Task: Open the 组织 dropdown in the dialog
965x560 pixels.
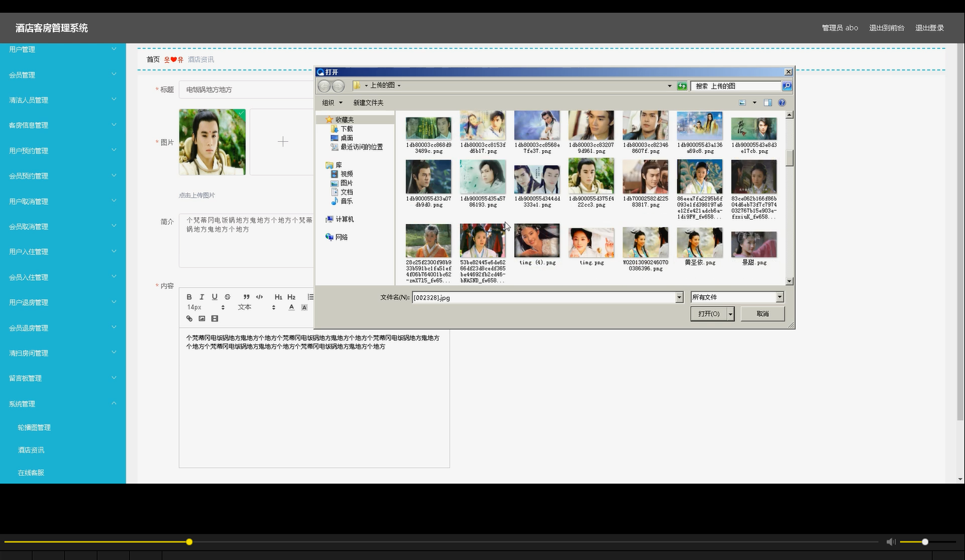Action: tap(331, 102)
